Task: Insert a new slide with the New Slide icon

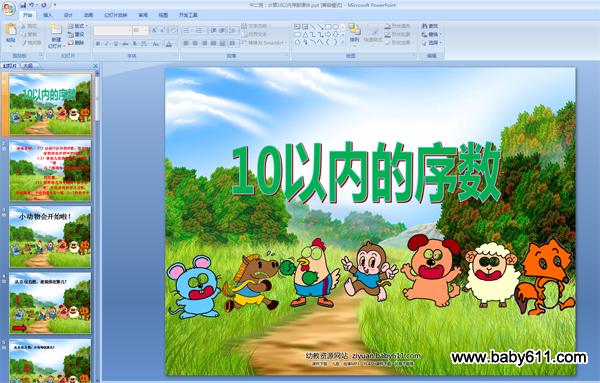Action: [x=56, y=30]
